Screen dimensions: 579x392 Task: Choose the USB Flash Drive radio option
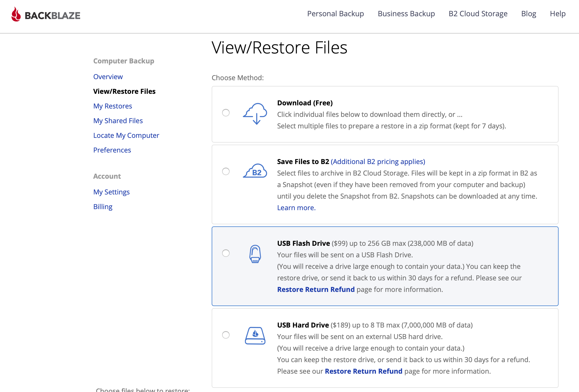(x=226, y=253)
